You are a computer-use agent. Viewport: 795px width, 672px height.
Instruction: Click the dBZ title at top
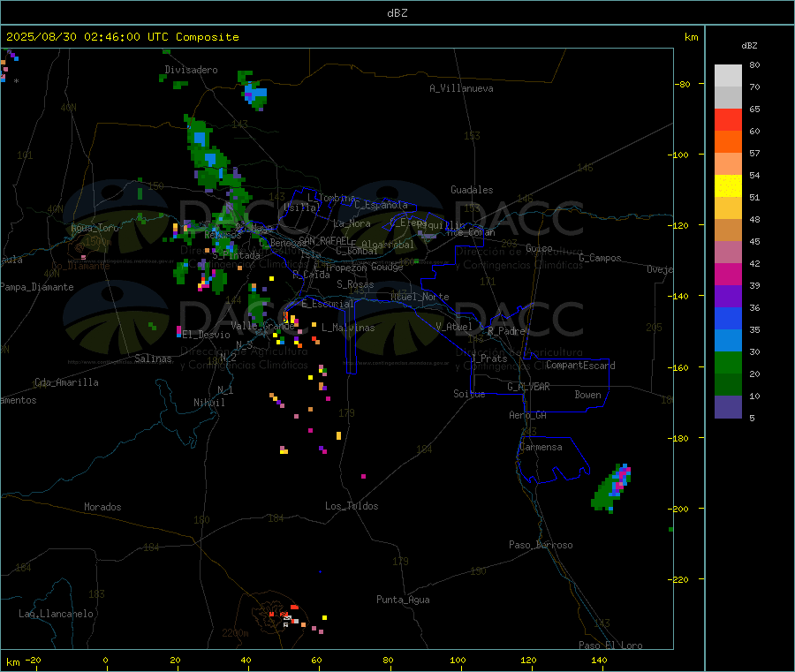pyautogui.click(x=397, y=13)
